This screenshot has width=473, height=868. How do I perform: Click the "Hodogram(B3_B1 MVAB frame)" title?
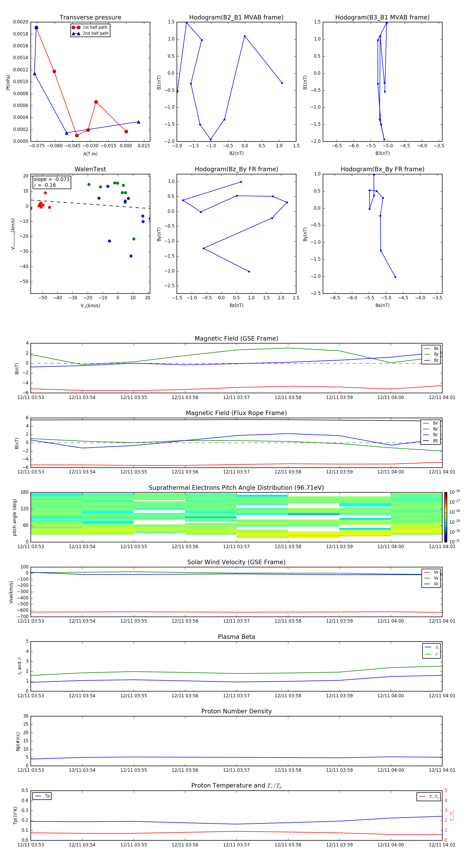click(x=382, y=18)
